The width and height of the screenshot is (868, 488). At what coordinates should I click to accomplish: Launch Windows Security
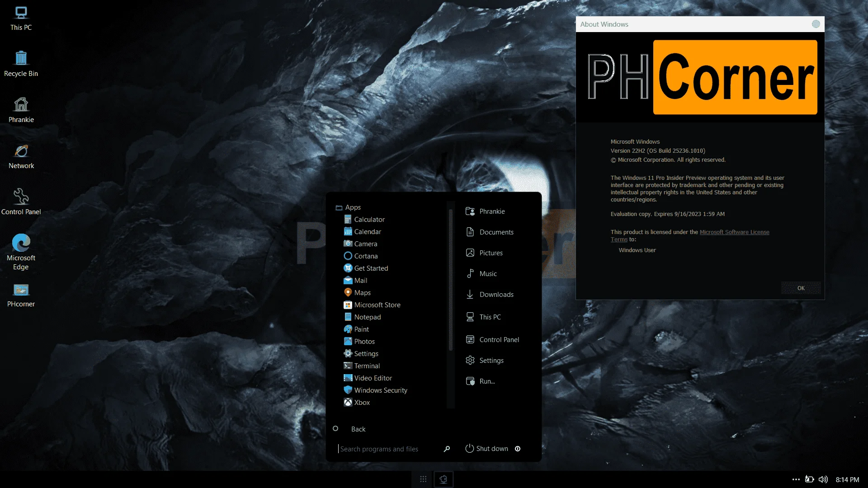375,390
